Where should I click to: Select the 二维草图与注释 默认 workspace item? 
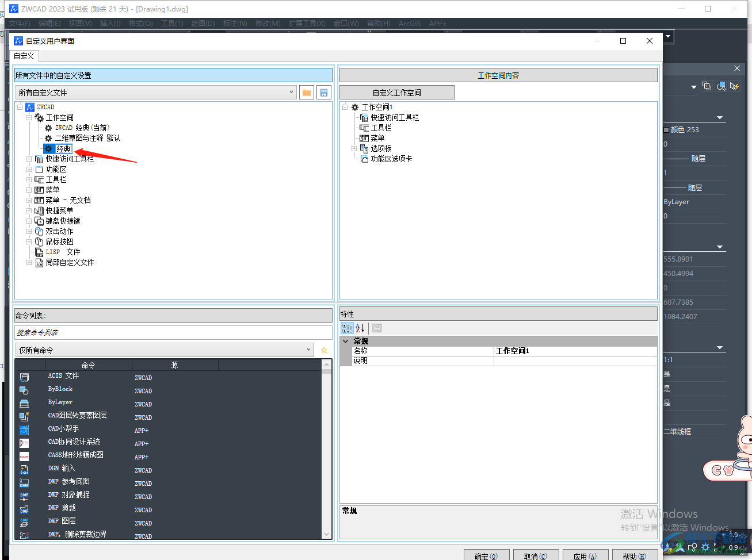[87, 138]
